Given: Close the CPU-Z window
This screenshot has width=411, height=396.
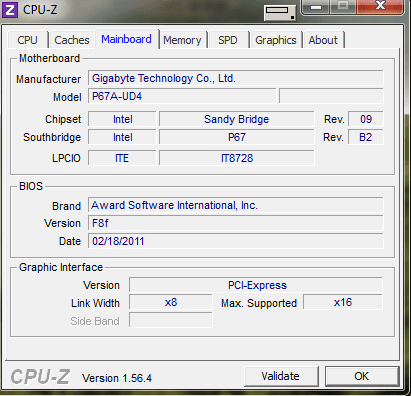Looking at the screenshot, I should tap(380, 7).
